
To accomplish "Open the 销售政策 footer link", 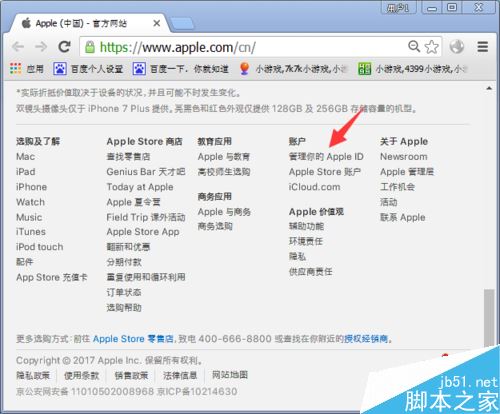I will pos(131,376).
